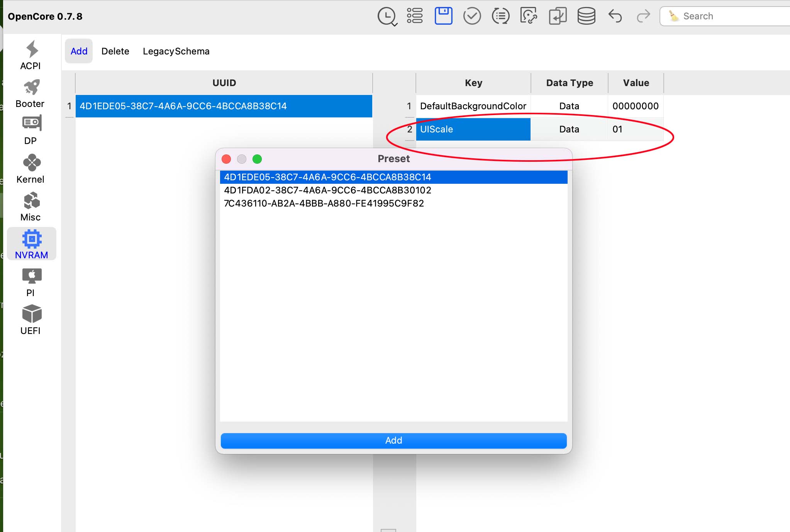Screen dimensions: 790x532
Task: Open the database resources icon
Action: (x=586, y=16)
